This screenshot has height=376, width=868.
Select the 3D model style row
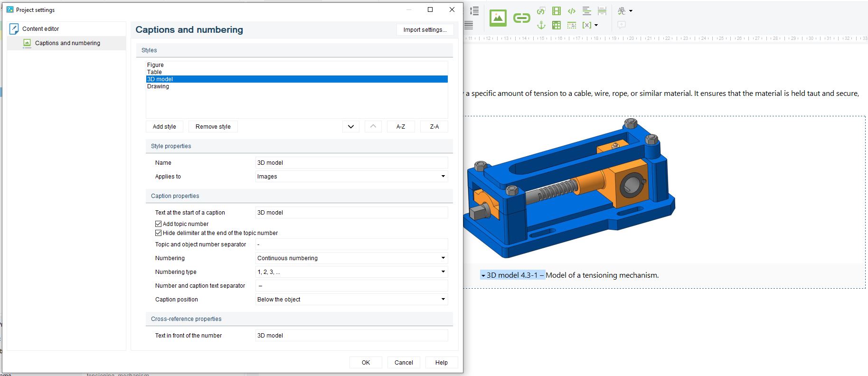coord(297,79)
